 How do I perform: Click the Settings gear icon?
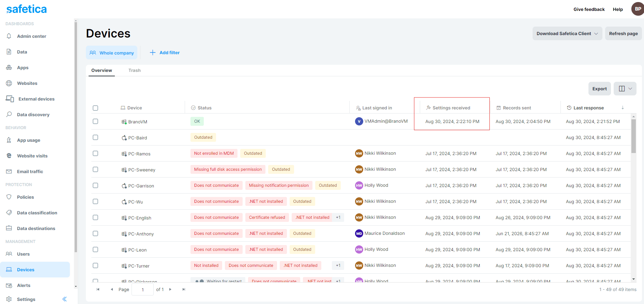pyautogui.click(x=9, y=299)
